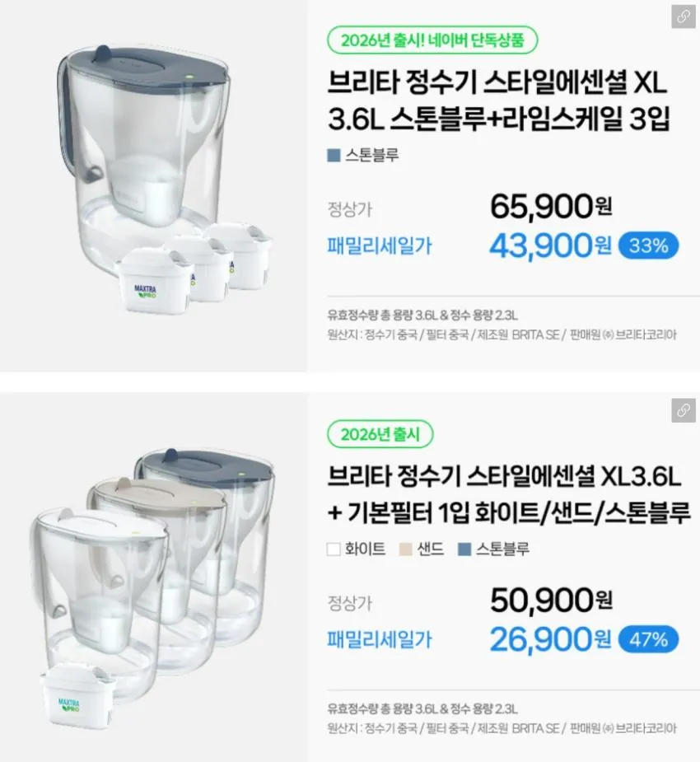Image resolution: width=700 pixels, height=762 pixels.
Task: Click the 2026년 출시 badge on second product
Action: click(x=380, y=434)
